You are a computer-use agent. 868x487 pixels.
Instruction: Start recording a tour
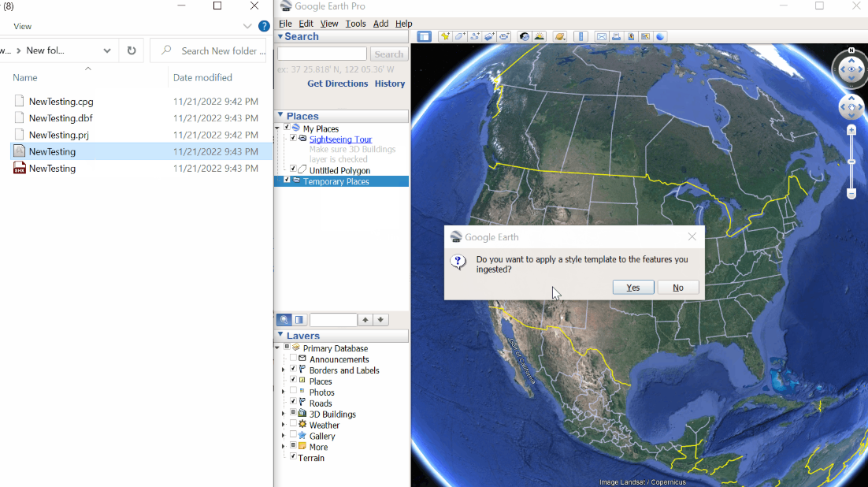504,36
